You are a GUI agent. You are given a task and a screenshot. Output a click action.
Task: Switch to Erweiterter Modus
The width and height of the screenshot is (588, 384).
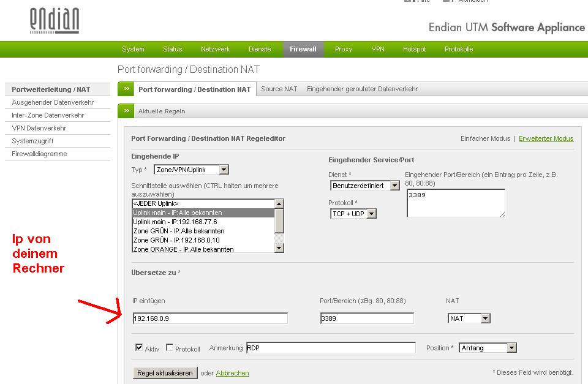pyautogui.click(x=546, y=138)
